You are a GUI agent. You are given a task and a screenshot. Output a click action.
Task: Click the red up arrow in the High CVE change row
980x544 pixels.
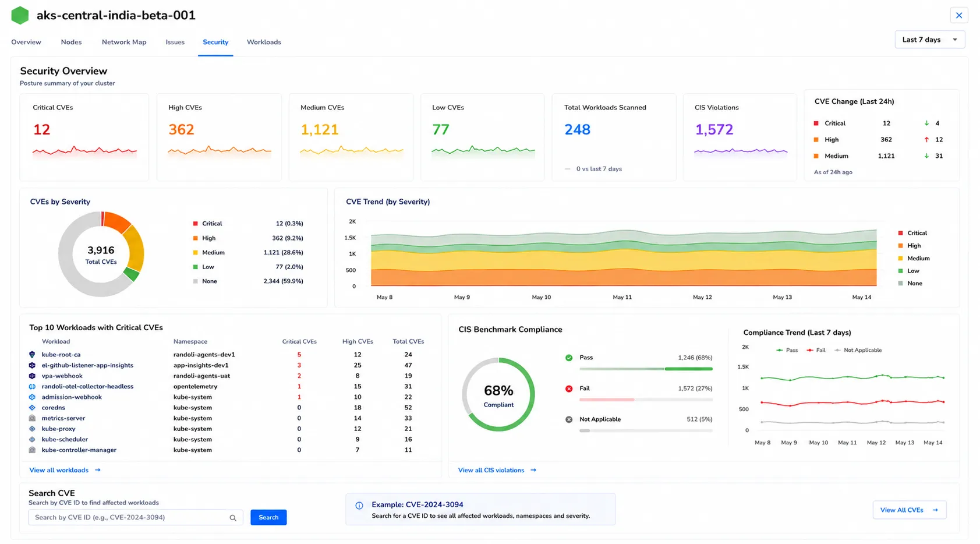(926, 140)
